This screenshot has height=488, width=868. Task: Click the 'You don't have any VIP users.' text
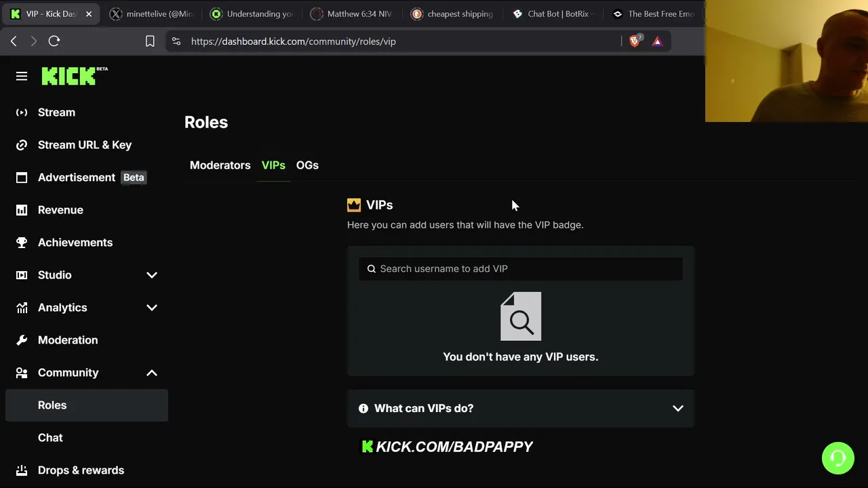(521, 357)
